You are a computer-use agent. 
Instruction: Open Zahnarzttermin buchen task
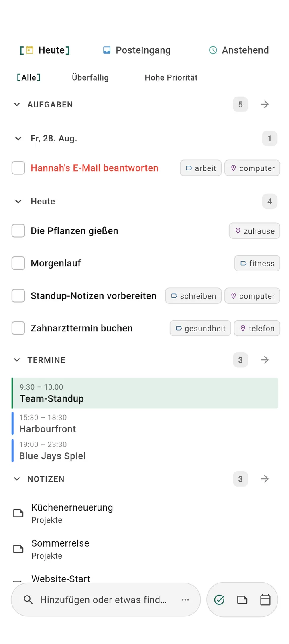[81, 328]
